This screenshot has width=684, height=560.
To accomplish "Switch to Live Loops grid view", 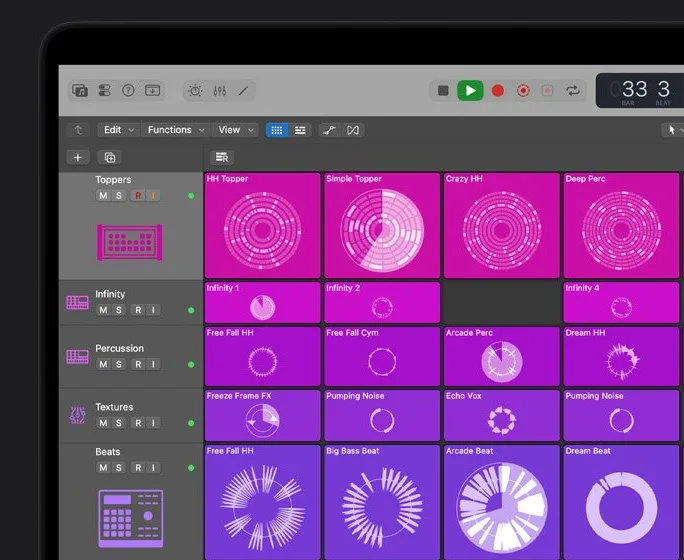I will [x=277, y=130].
